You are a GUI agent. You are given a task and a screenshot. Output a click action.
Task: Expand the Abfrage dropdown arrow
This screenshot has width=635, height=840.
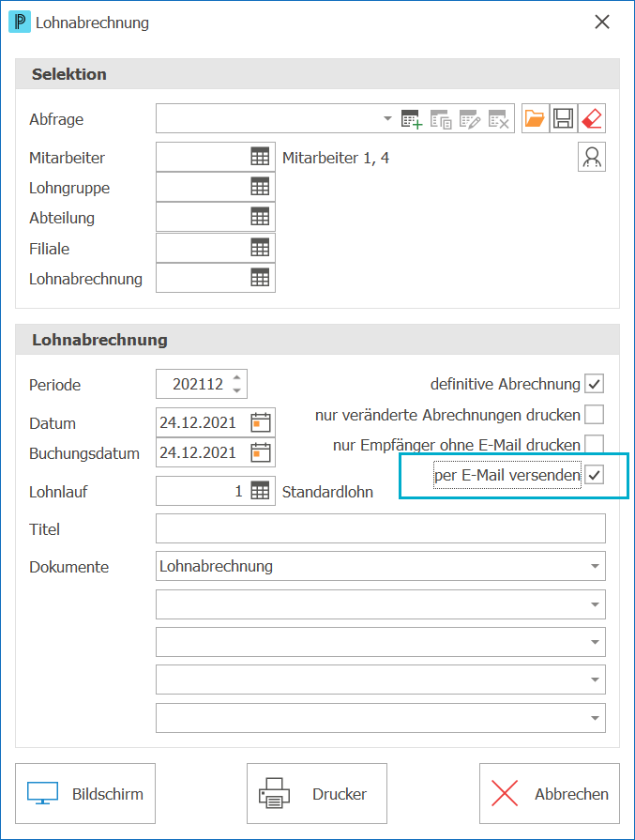(387, 118)
